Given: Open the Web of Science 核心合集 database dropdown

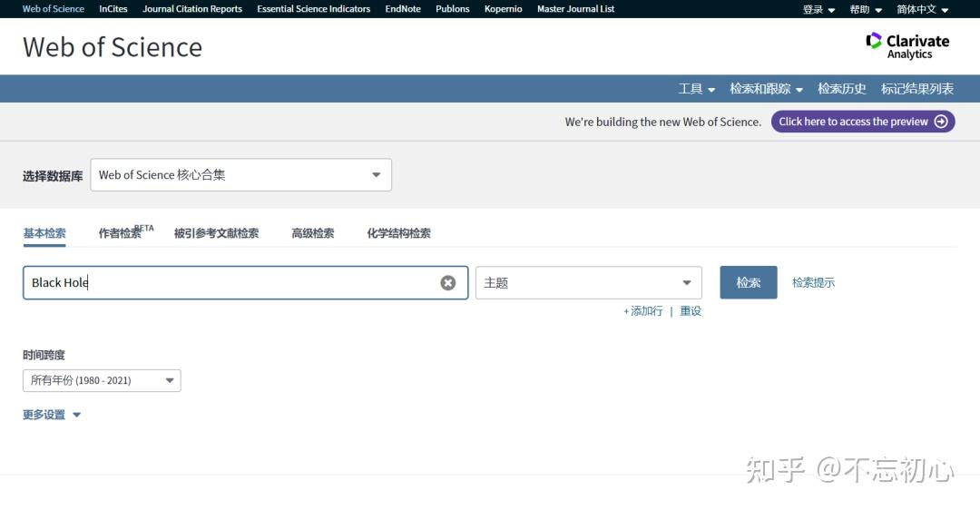Looking at the screenshot, I should (x=240, y=175).
